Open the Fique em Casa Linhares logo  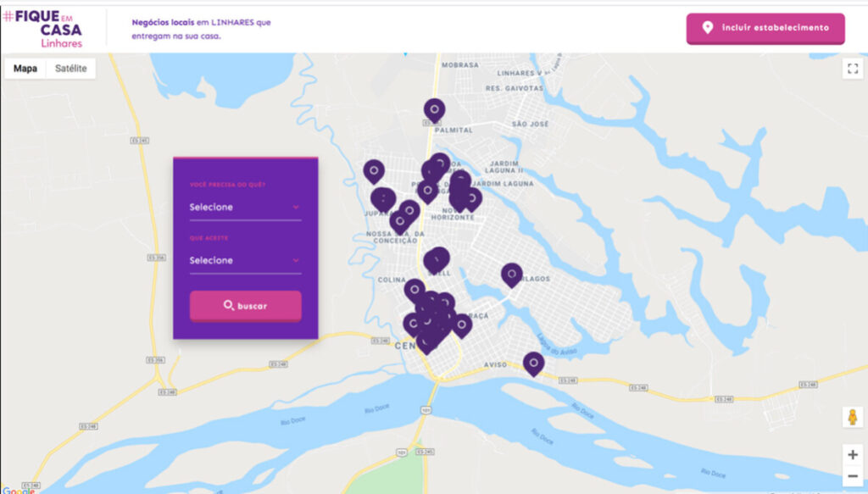[x=43, y=28]
